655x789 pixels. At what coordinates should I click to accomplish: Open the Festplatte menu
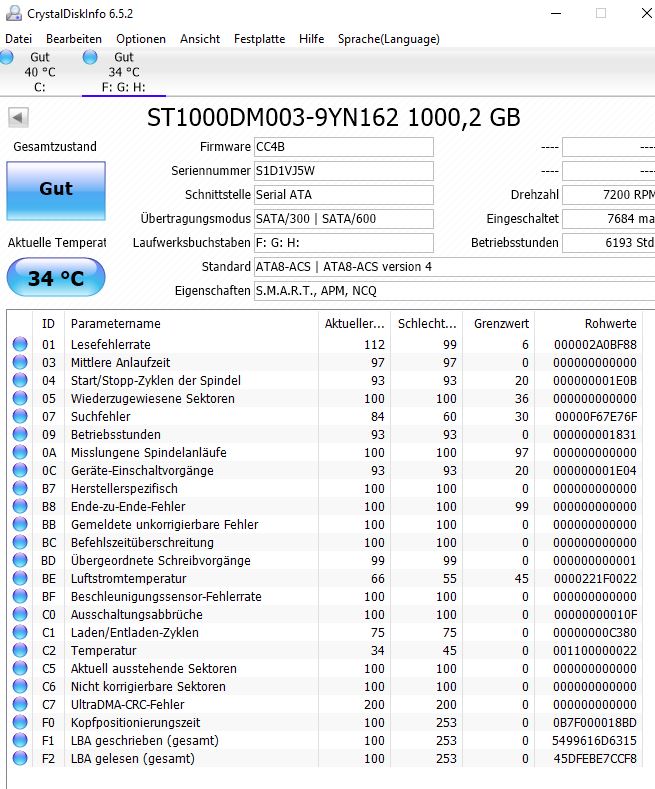coord(260,39)
